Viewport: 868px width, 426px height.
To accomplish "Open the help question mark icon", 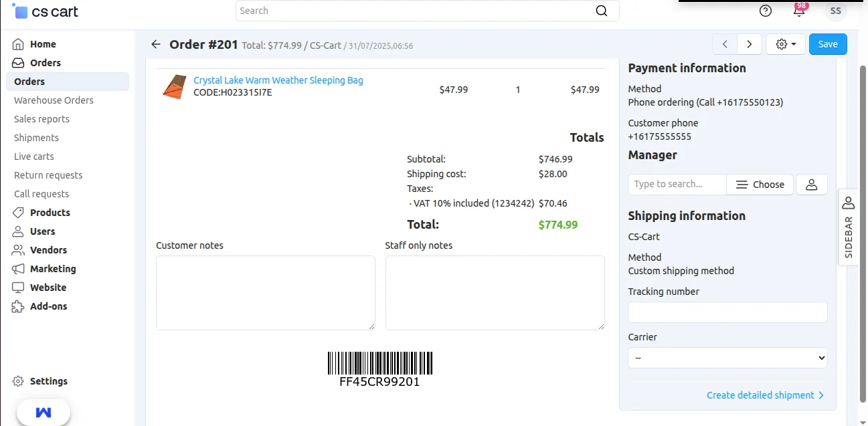I will (766, 11).
